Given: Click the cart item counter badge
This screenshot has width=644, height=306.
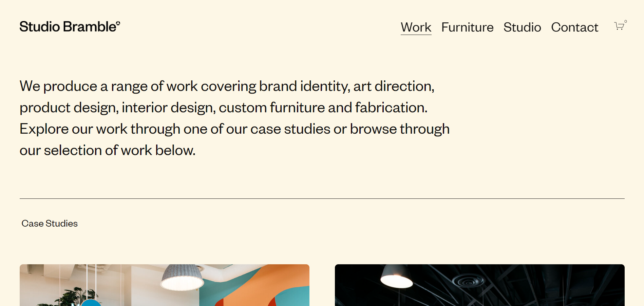Looking at the screenshot, I should click(x=625, y=21).
